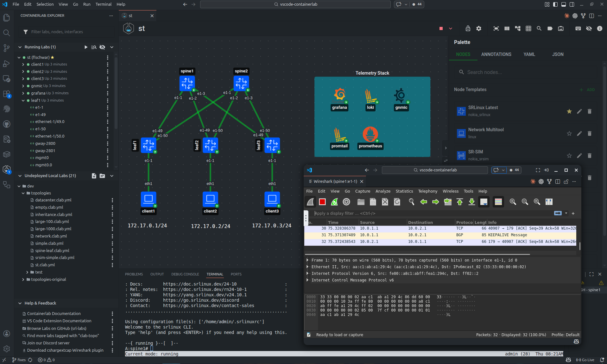Switch to the PROBLEMS panel tab

[x=134, y=274]
